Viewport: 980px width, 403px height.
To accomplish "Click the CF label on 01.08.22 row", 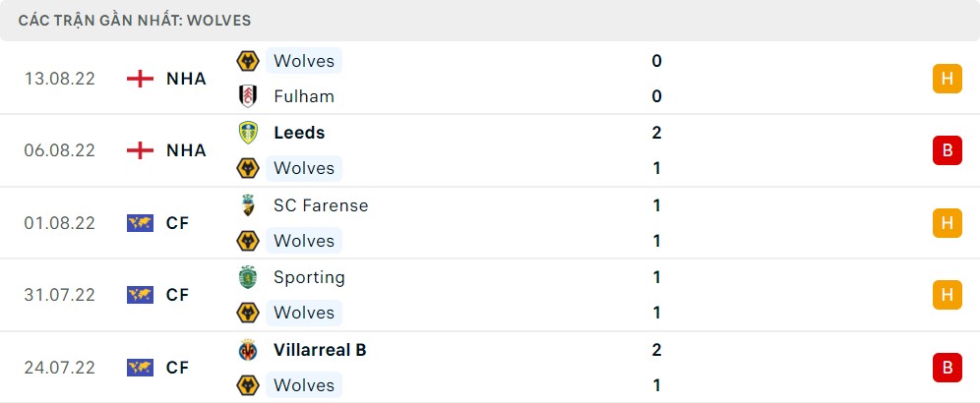I will [177, 223].
